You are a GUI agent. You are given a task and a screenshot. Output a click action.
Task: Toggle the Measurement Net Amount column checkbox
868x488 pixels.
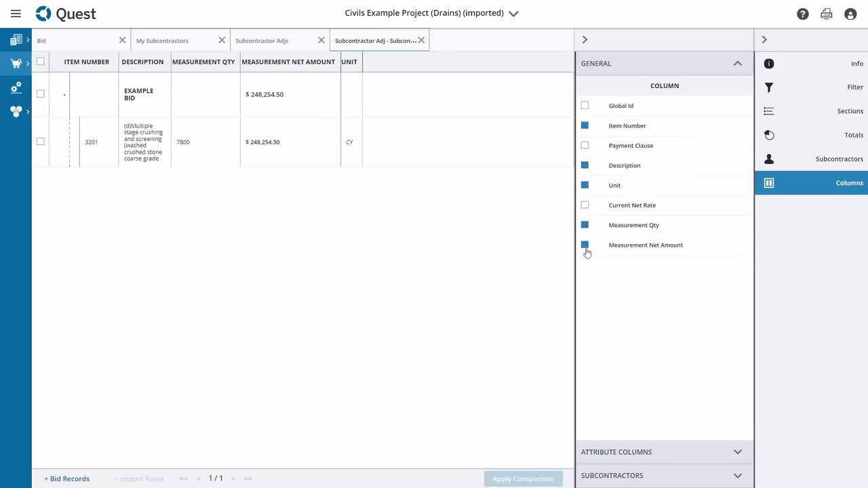pyautogui.click(x=585, y=245)
